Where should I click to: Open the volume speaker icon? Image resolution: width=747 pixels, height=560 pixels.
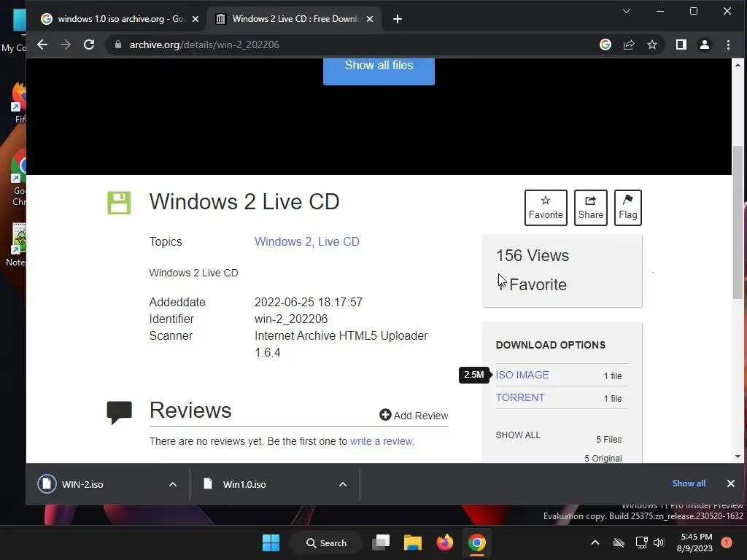click(x=659, y=542)
